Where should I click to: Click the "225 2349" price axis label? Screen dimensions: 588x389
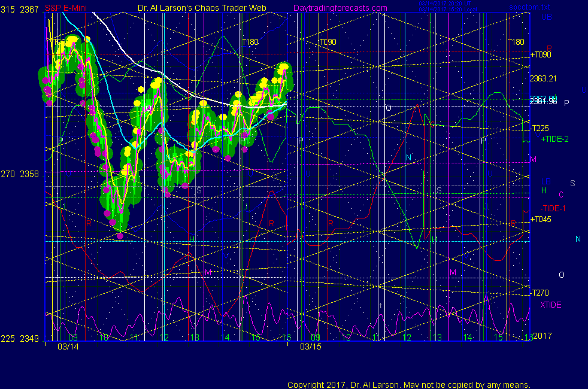(20, 338)
